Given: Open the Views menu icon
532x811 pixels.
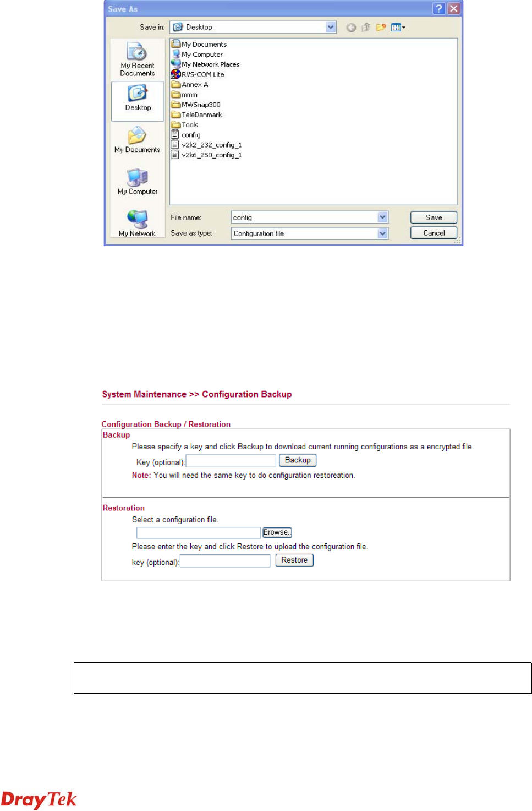Looking at the screenshot, I should click(x=398, y=28).
